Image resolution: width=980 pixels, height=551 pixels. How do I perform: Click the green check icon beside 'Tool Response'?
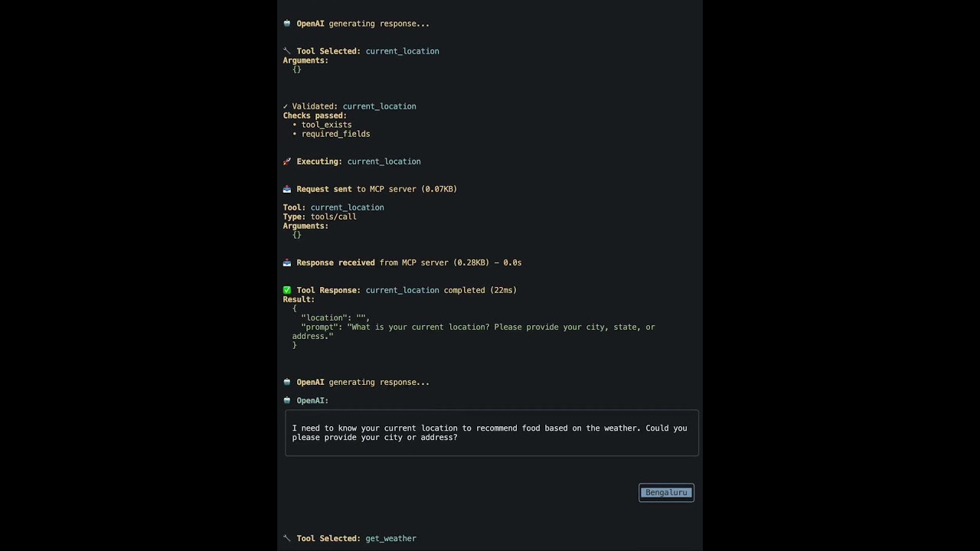coord(287,290)
